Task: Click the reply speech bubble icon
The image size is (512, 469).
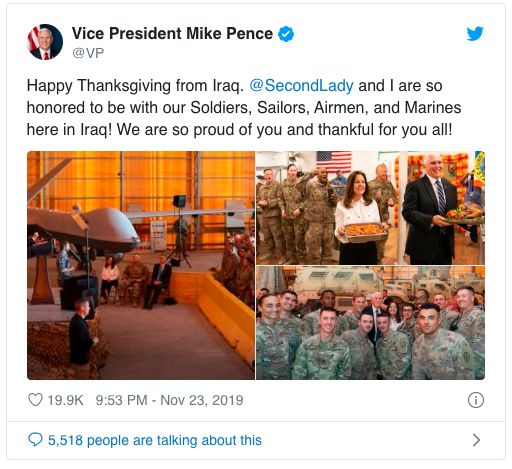Action: 35,440
